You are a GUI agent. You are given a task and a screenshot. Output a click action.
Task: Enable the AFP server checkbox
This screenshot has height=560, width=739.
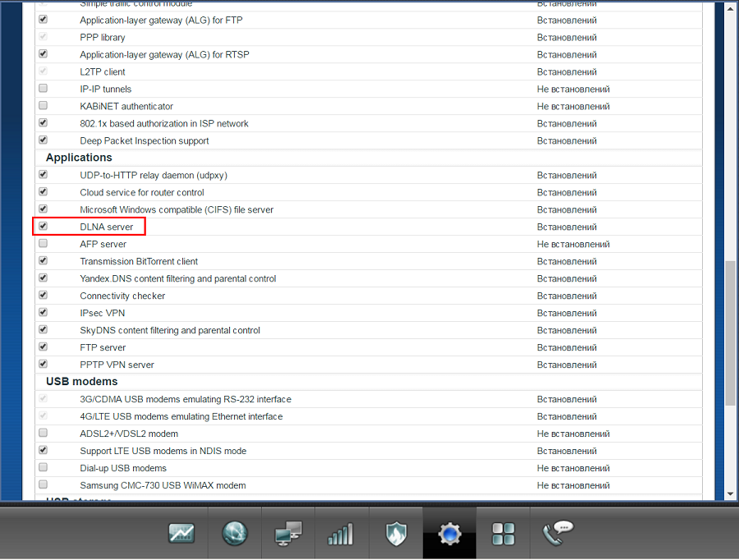[x=43, y=244]
